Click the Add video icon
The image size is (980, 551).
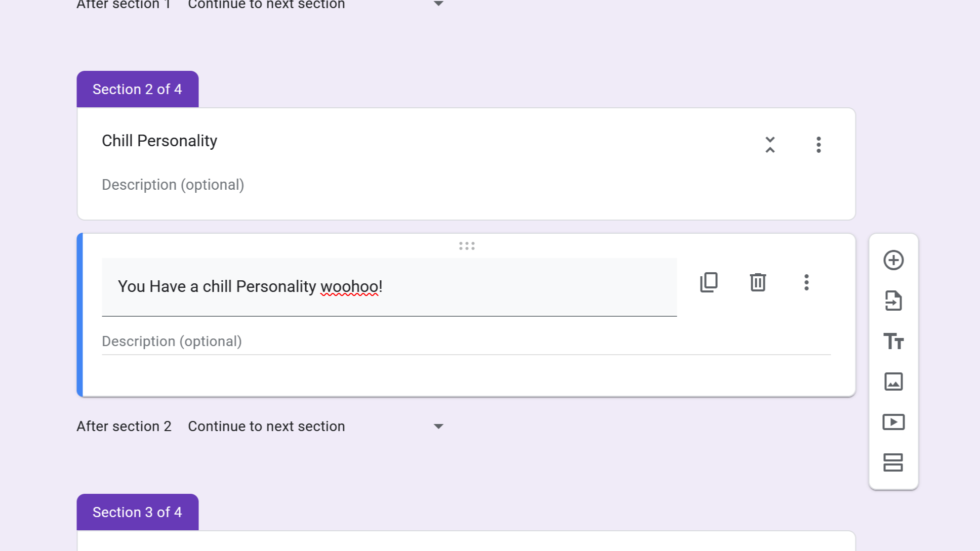pyautogui.click(x=893, y=422)
